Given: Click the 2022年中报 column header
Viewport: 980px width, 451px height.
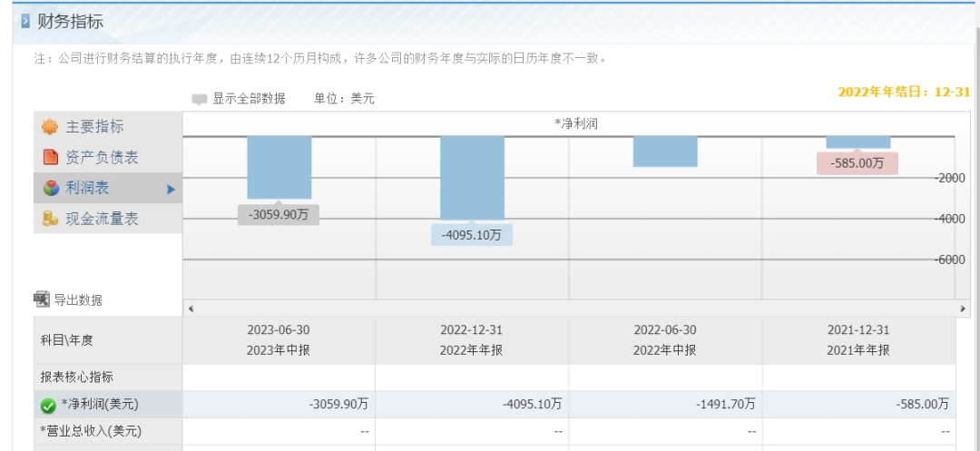Looking at the screenshot, I should [665, 350].
